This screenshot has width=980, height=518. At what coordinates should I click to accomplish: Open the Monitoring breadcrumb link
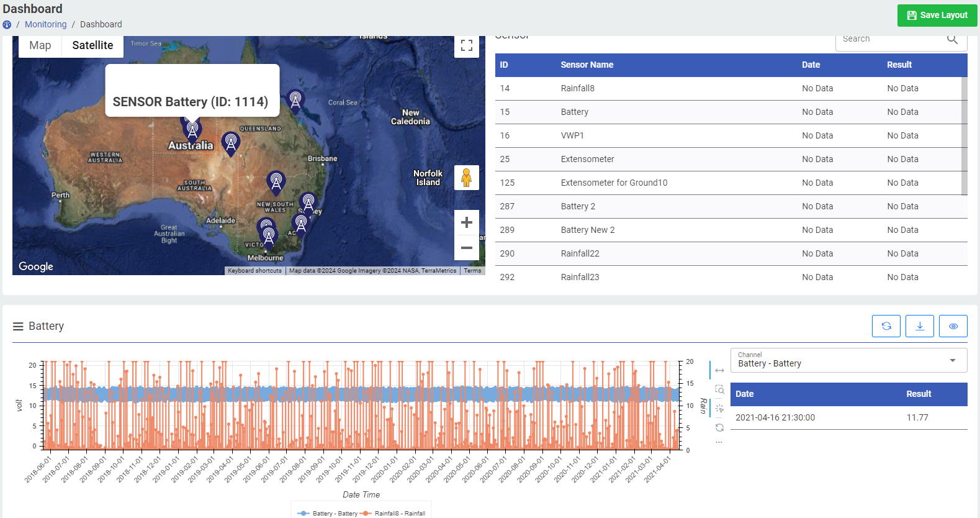45,24
